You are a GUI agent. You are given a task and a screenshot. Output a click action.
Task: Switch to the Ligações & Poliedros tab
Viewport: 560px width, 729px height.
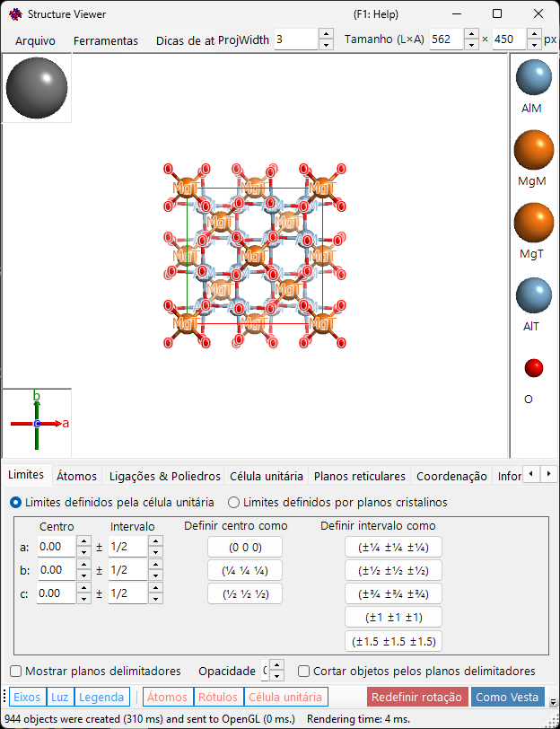pyautogui.click(x=164, y=476)
